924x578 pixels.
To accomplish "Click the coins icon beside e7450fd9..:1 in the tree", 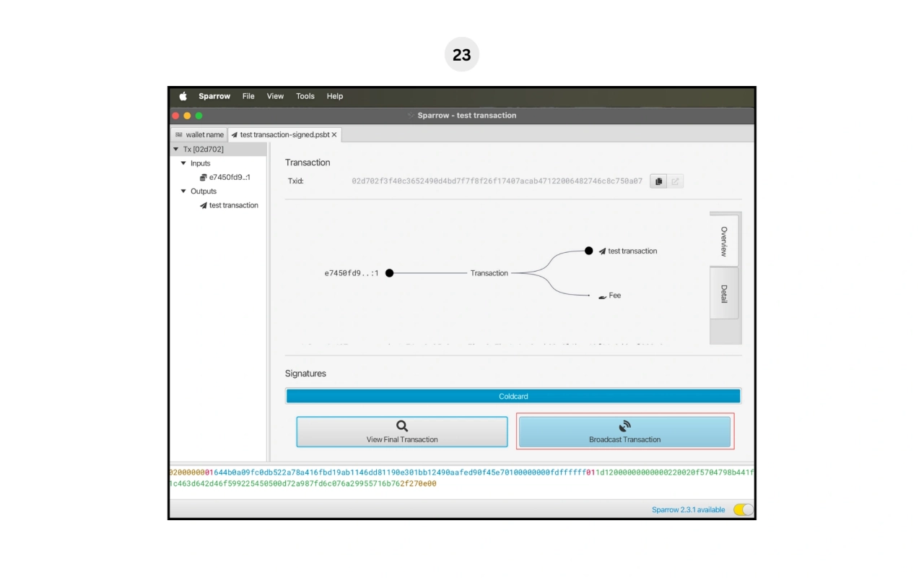I will pos(204,177).
